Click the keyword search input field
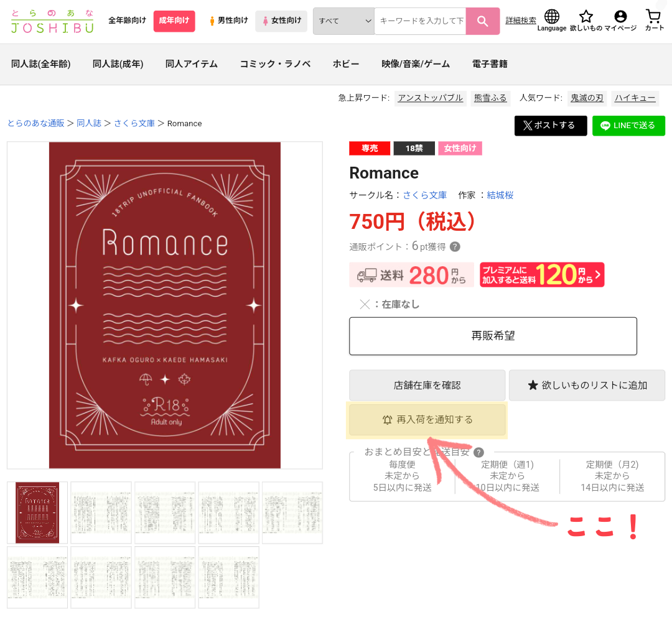Viewport: 672px width, 617px height. point(420,21)
